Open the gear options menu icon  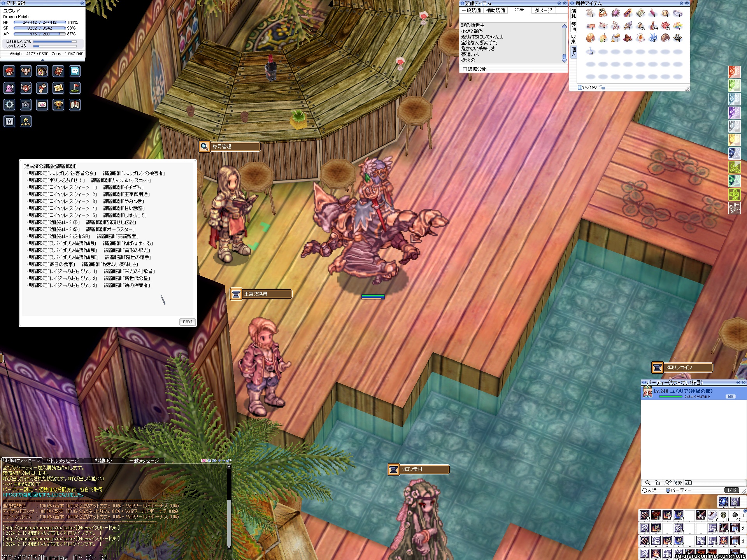click(x=9, y=105)
